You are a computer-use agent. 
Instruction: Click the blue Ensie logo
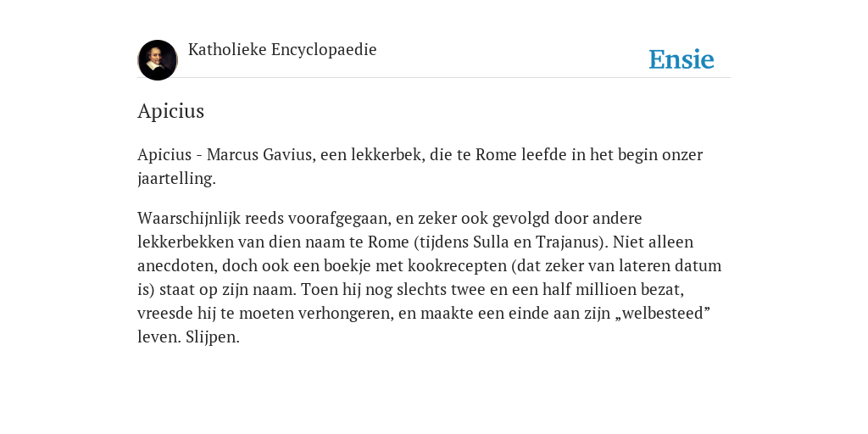682,59
